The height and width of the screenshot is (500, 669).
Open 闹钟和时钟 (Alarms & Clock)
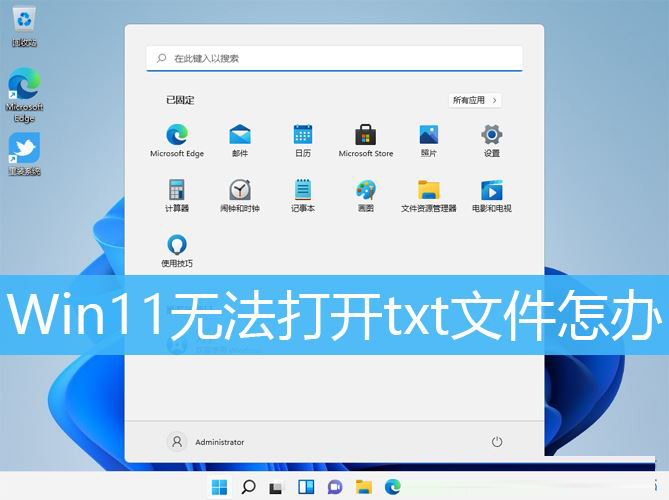[240, 195]
